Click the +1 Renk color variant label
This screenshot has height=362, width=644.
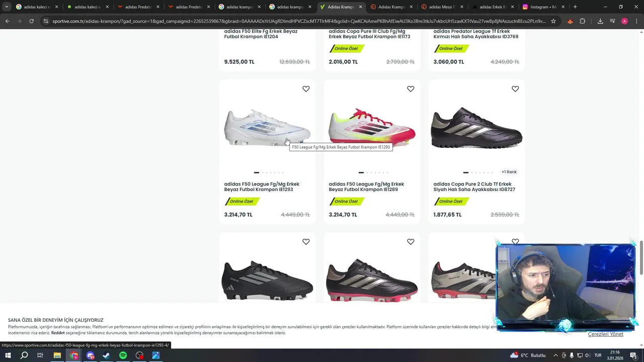click(509, 172)
